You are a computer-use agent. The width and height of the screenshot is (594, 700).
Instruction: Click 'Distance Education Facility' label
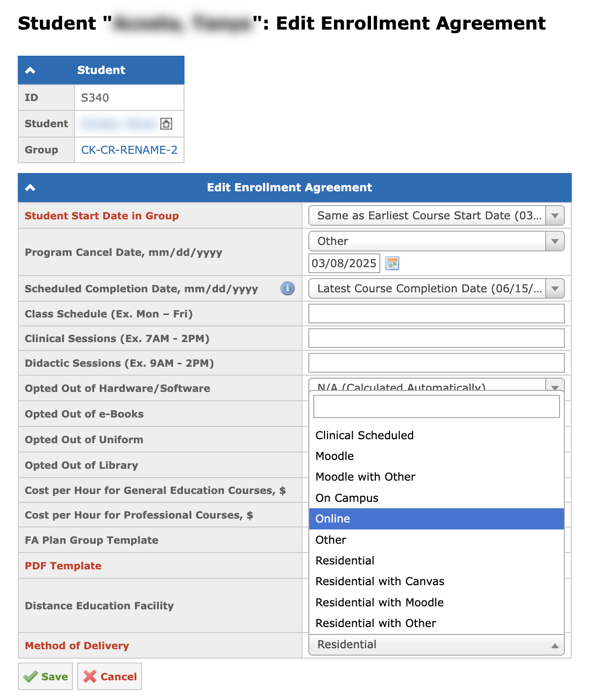(x=99, y=605)
